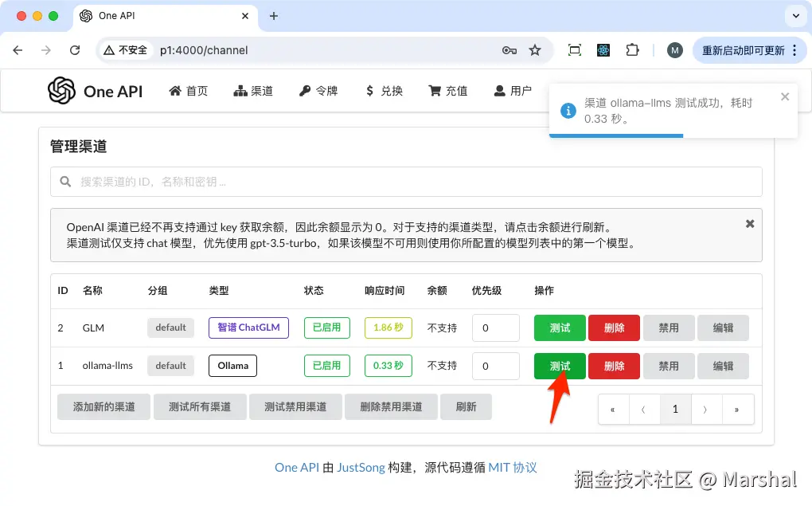812x506 pixels.
Task: Bookmark this page with the star icon
Action: [x=535, y=50]
